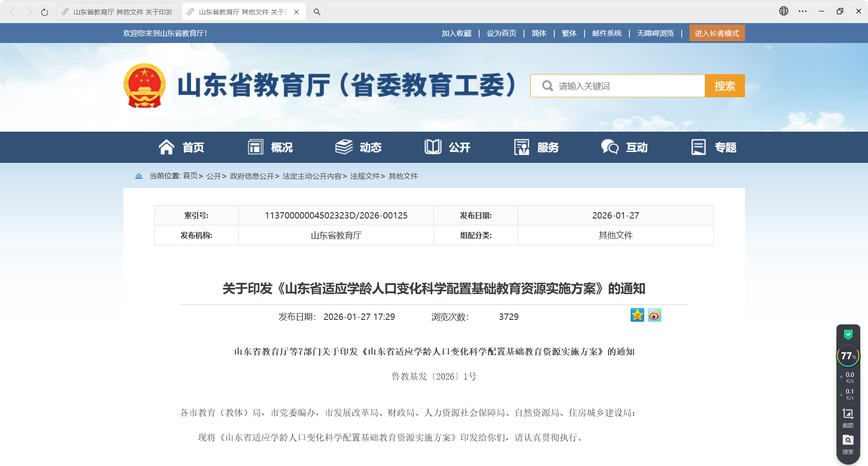Viewport: 868px width, 466px height.
Task: Select the second 山东省教育厅 browser tab
Action: pyautogui.click(x=244, y=12)
